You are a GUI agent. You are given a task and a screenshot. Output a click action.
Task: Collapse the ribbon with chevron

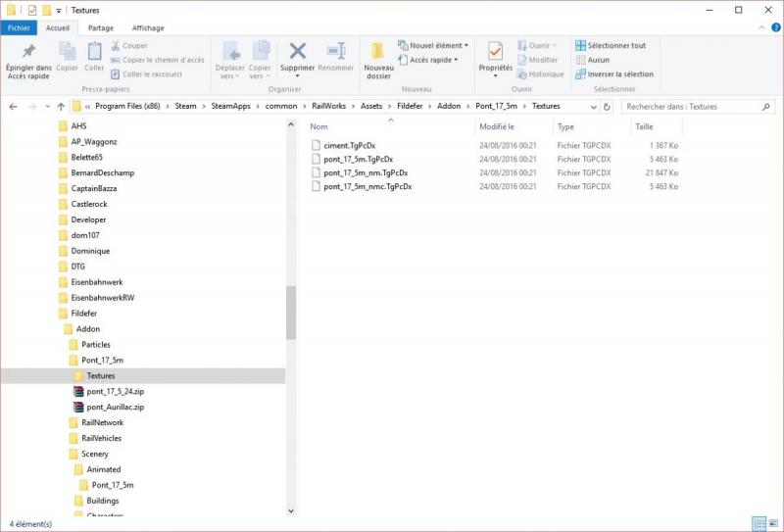click(x=761, y=27)
